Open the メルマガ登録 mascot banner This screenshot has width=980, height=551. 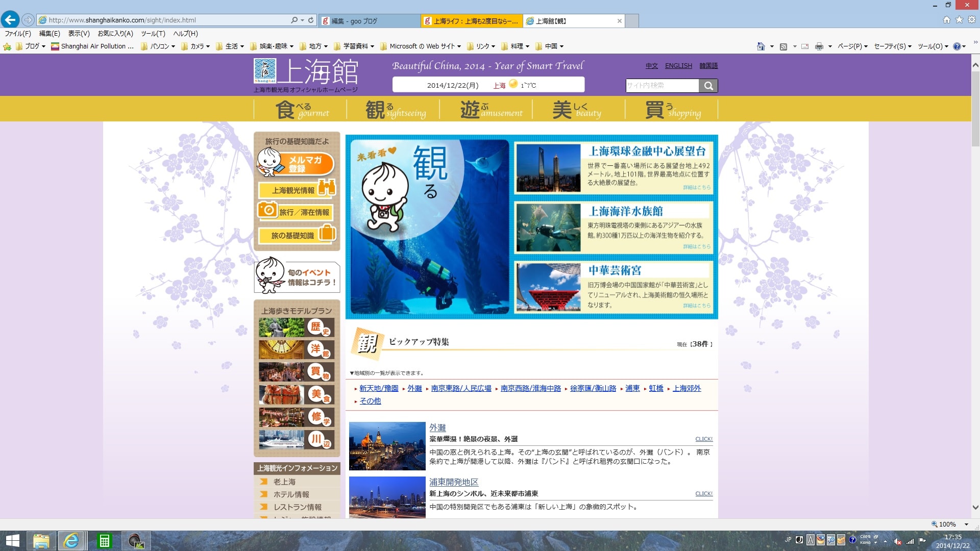point(296,163)
